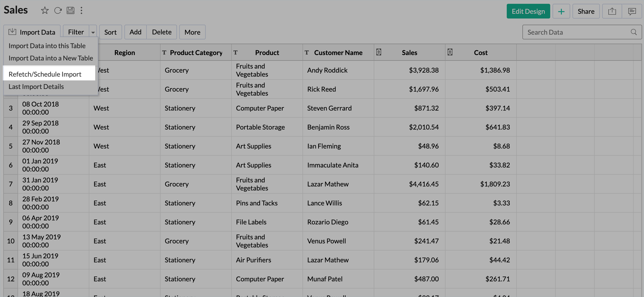Click the save disk icon
Image resolution: width=644 pixels, height=297 pixels.
[71, 10]
